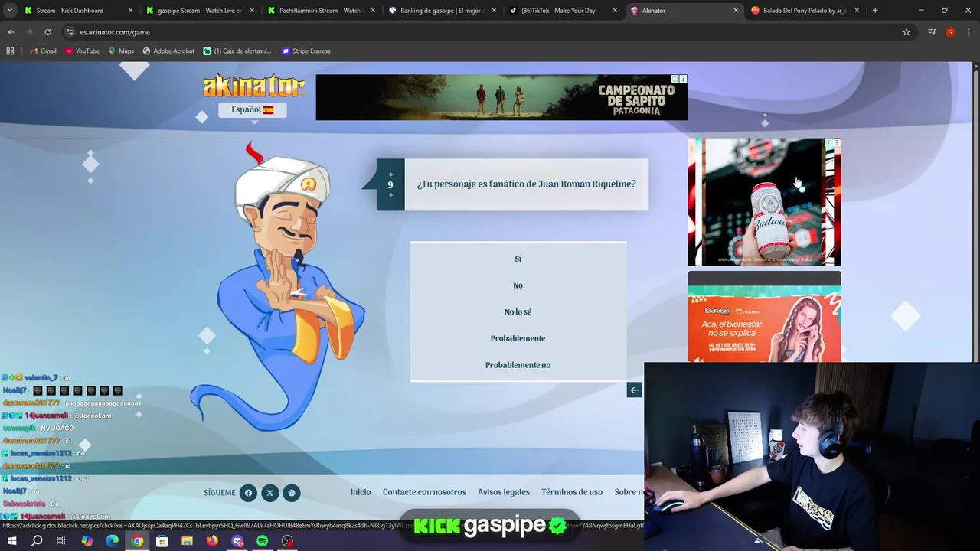The image size is (980, 551).
Task: Open "Contacte con nosotros" link
Action: click(x=424, y=492)
